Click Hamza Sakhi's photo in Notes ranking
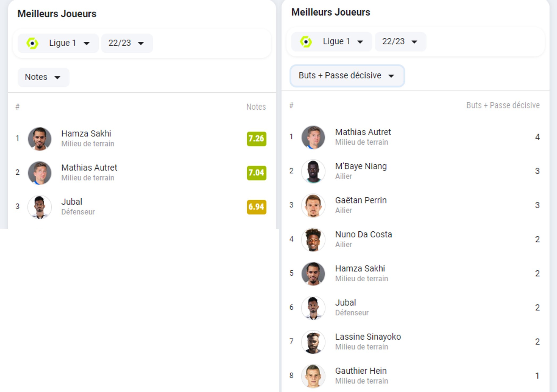 coord(40,139)
